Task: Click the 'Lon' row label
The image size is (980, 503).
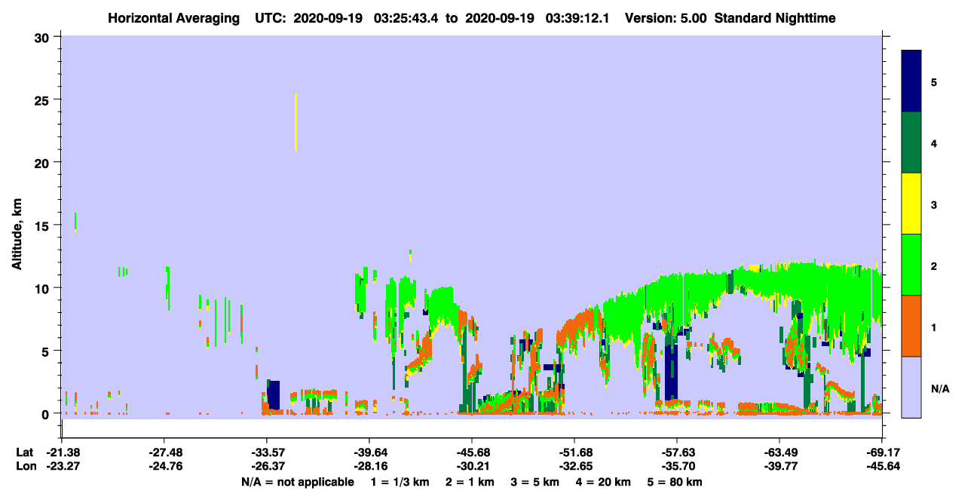Action: coord(25,466)
